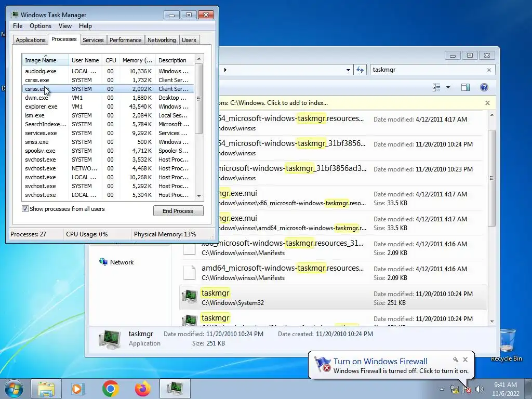Click the End Process button
The width and height of the screenshot is (532, 399).
click(178, 211)
